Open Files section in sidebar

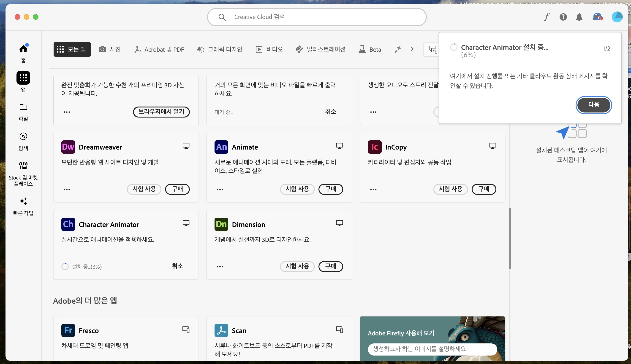(23, 107)
